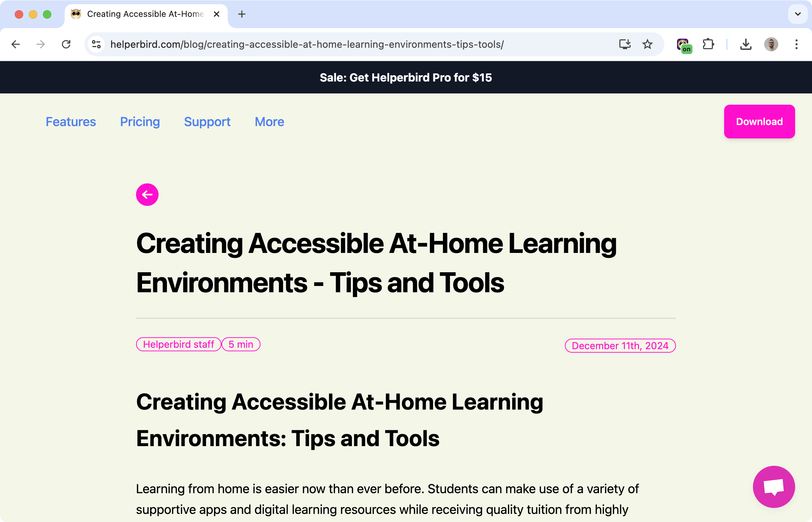The height and width of the screenshot is (522, 812).
Task: Click the More navigation menu item
Action: [269, 122]
